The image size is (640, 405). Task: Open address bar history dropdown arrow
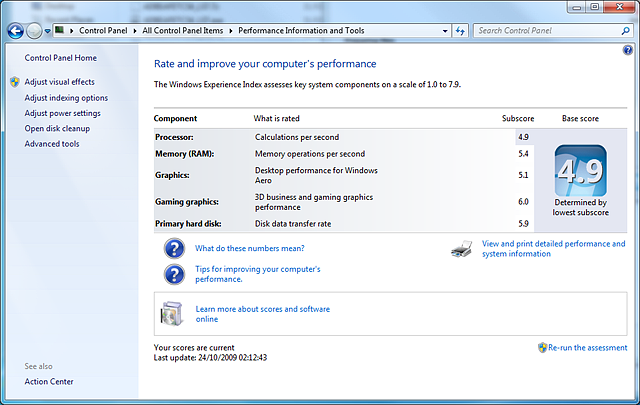tap(445, 31)
